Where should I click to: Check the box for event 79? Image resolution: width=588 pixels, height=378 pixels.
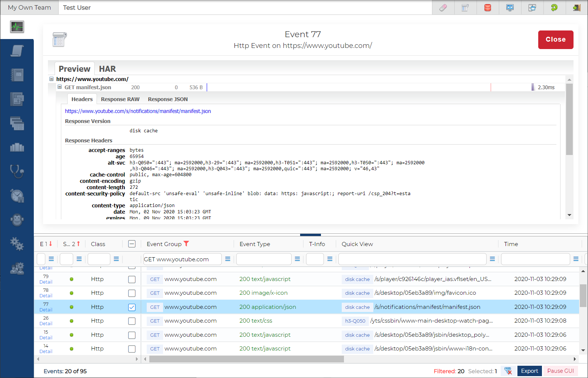click(x=132, y=279)
